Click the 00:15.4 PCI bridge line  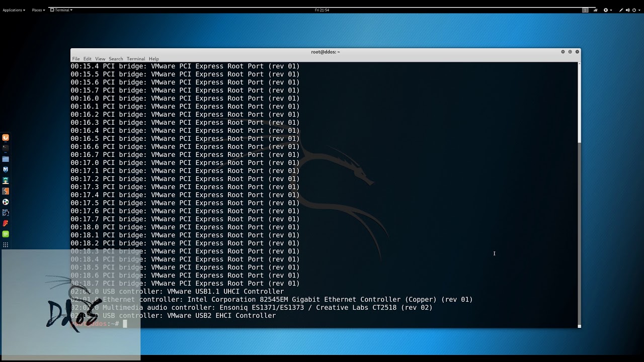[185, 66]
